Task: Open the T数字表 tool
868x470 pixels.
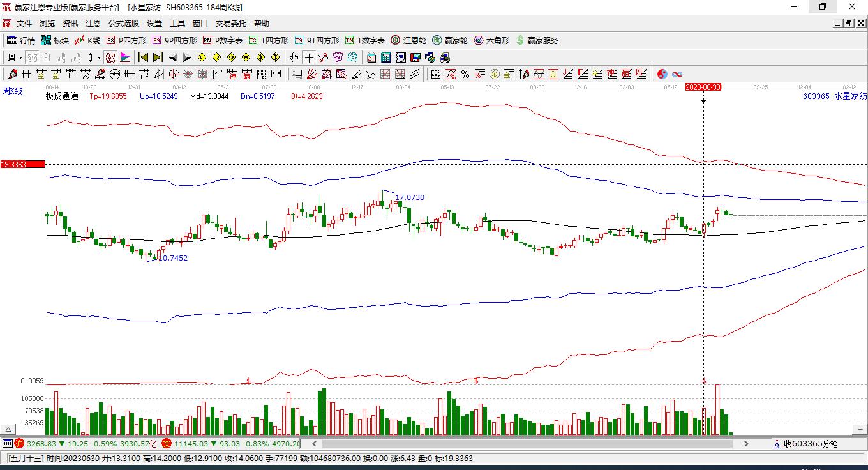Action: [x=365, y=40]
